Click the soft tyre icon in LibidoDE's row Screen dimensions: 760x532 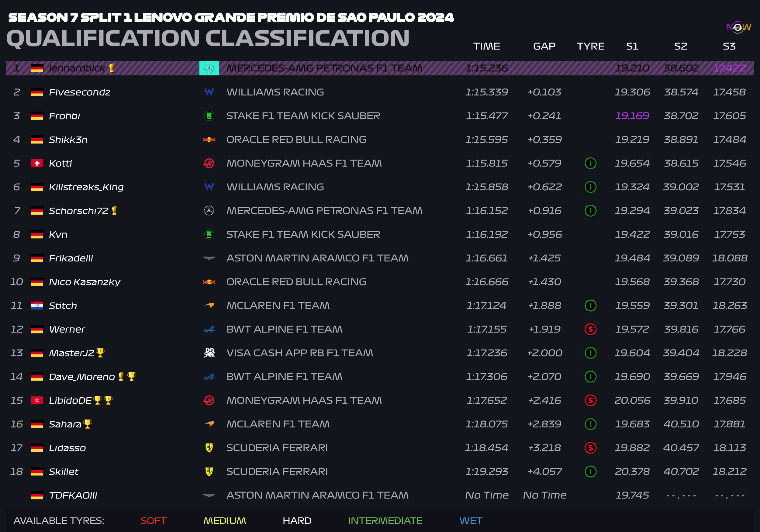click(x=591, y=400)
